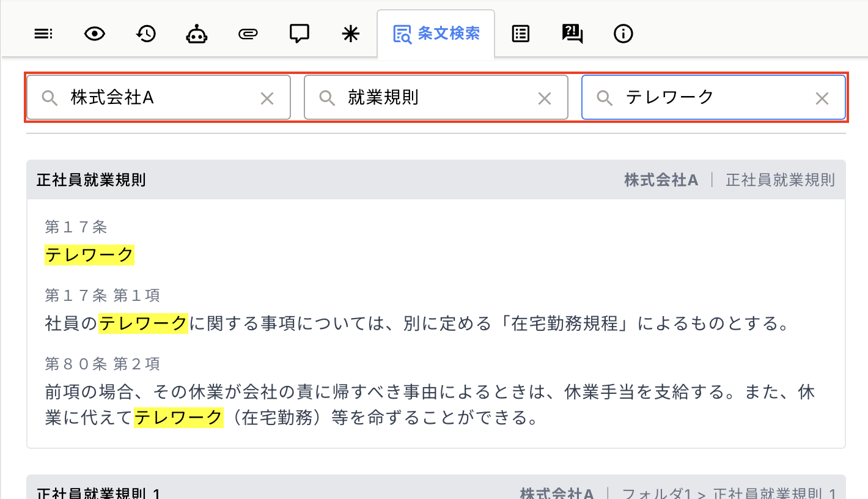Clear the 株式会社A search field
The image size is (868, 499).
click(x=267, y=98)
